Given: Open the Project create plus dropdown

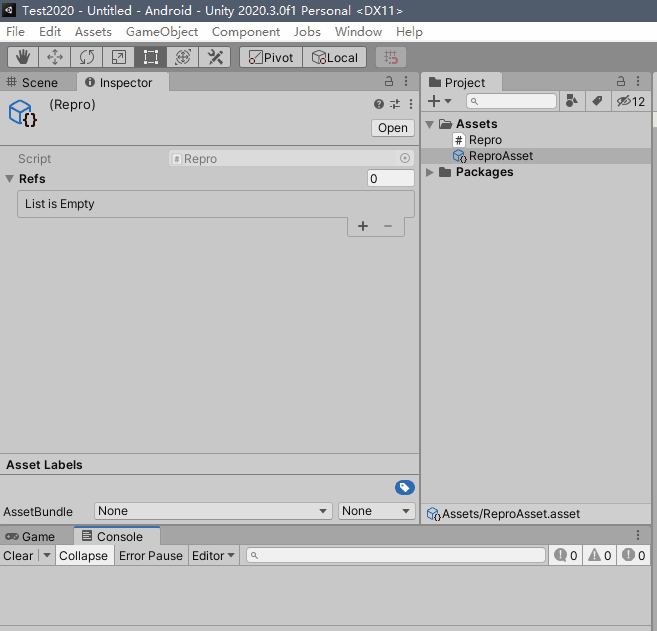Looking at the screenshot, I should point(440,101).
